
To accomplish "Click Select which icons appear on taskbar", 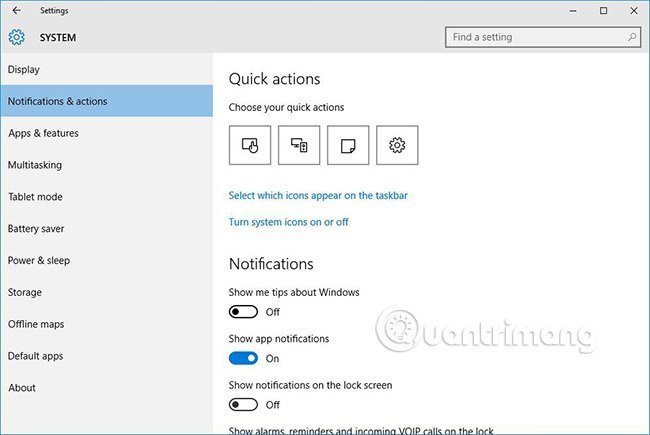I will click(318, 195).
